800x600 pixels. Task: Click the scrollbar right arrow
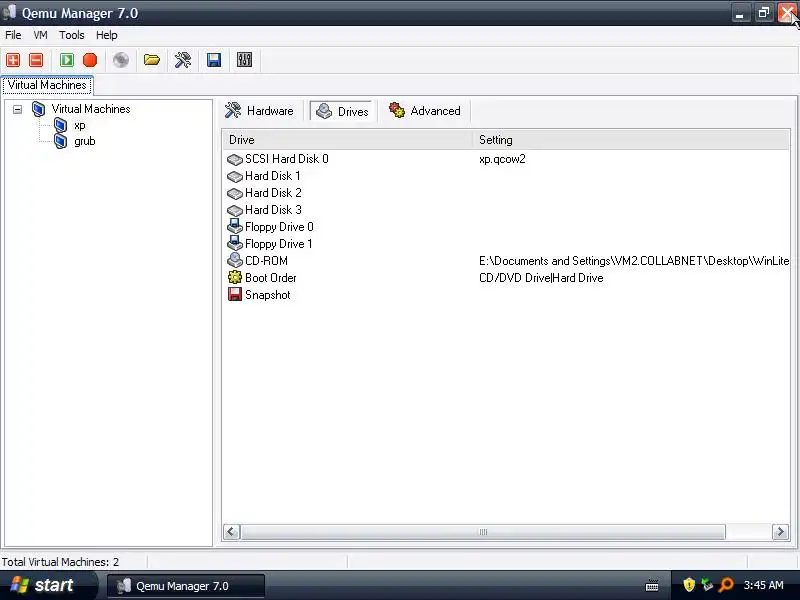tap(780, 532)
